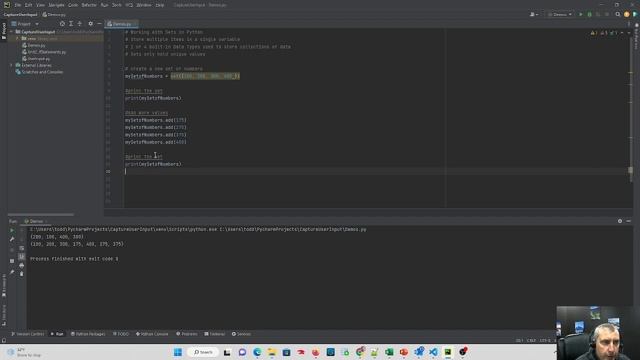
Task: Click the taskbar Search box
Action: point(203,352)
